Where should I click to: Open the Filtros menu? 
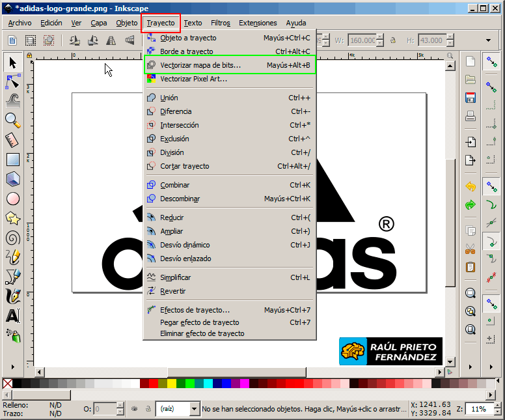221,23
